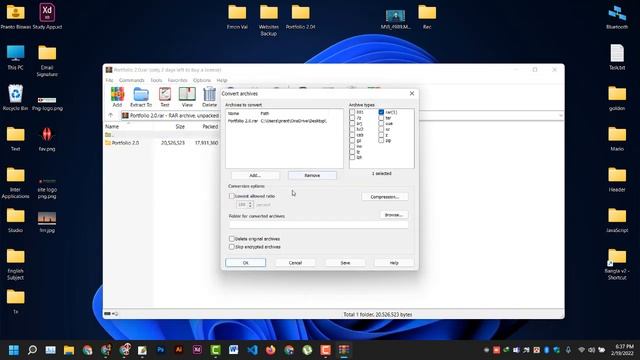Open the Help menu in WinRAR

[x=222, y=80]
